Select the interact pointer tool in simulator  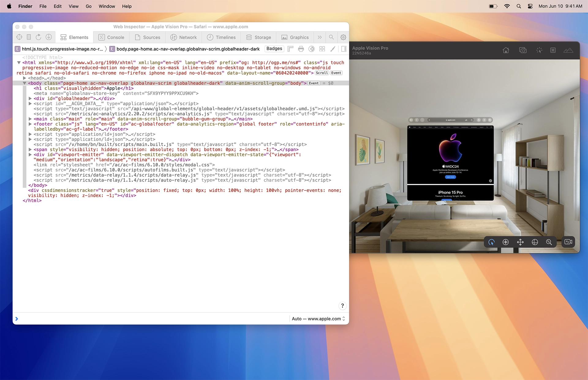[x=492, y=242]
